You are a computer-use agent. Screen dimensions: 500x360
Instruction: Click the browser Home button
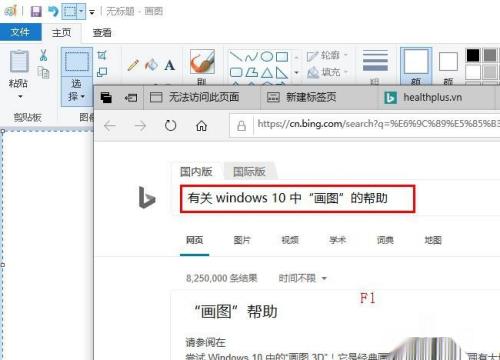click(x=201, y=126)
